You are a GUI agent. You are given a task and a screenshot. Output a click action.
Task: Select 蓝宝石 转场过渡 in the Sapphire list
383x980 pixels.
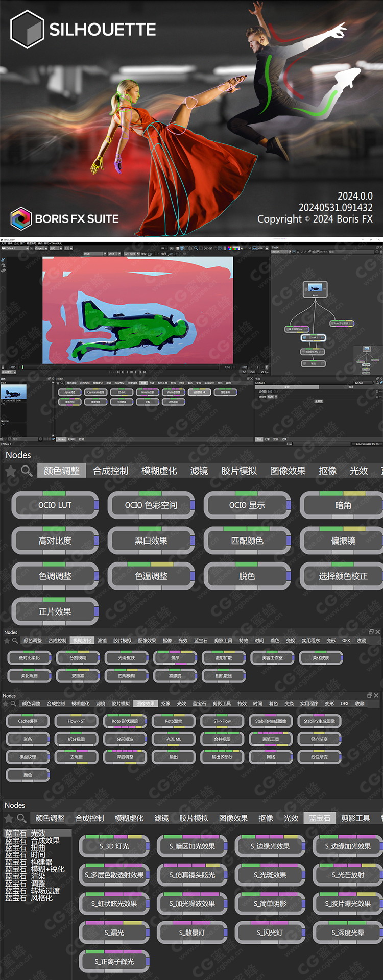click(x=33, y=891)
